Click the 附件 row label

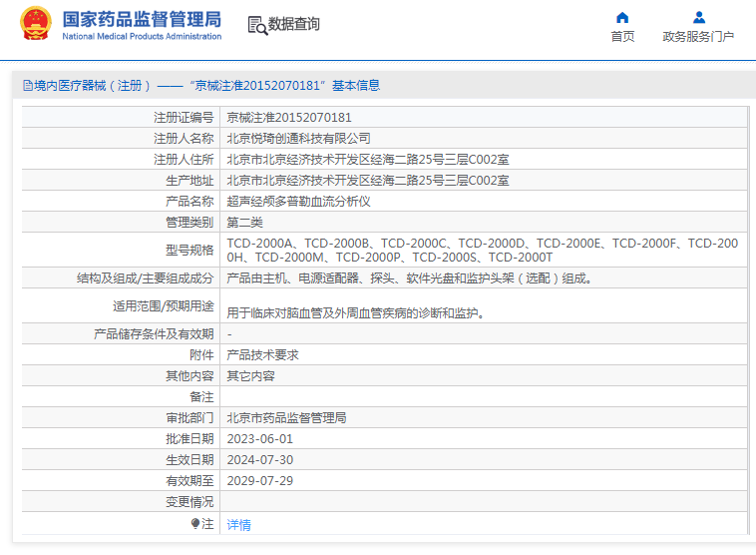click(201, 355)
